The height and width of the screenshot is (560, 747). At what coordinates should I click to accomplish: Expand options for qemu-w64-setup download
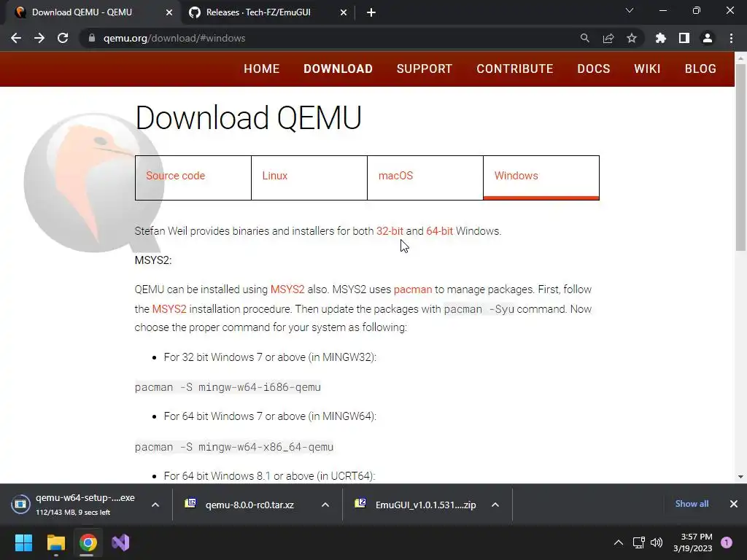coord(155,505)
